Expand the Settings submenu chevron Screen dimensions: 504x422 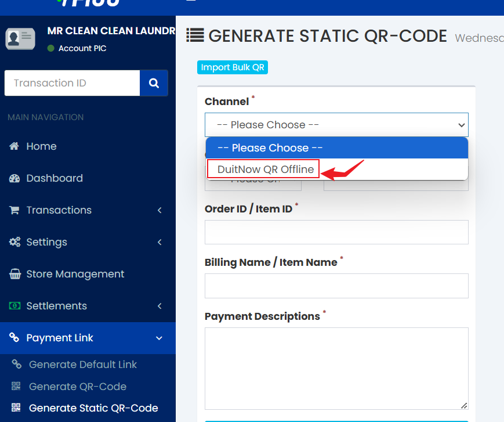click(x=159, y=242)
